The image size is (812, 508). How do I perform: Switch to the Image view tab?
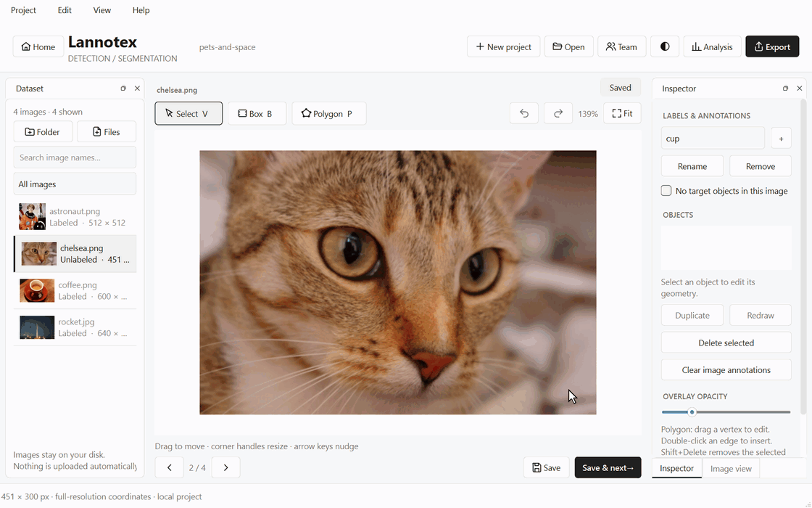pos(731,469)
